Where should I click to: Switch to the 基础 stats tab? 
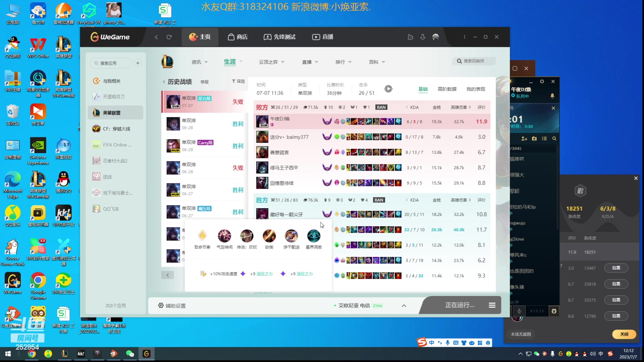click(x=423, y=89)
